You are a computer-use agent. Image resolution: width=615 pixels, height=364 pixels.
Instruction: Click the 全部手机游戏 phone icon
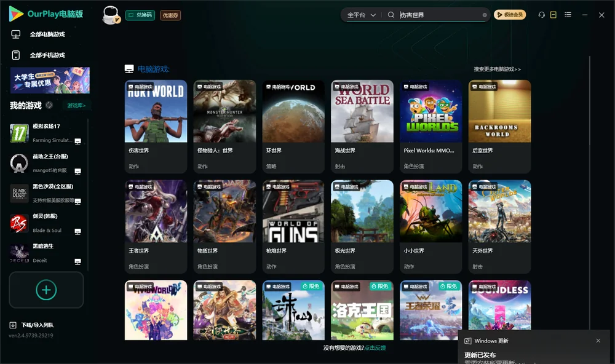click(x=16, y=55)
